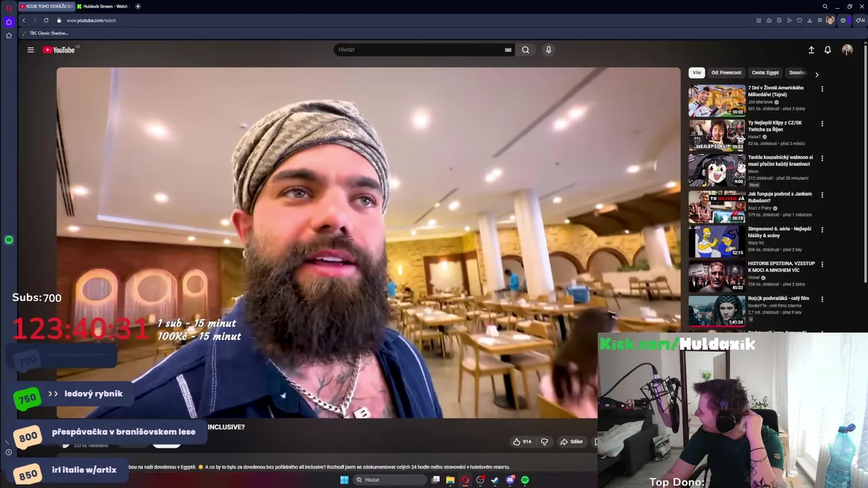Screen dimensions: 868x488
Task: Open 'HISTORIE EPSTEINA, VZESTUP K MOCI' title
Action: coord(781,266)
